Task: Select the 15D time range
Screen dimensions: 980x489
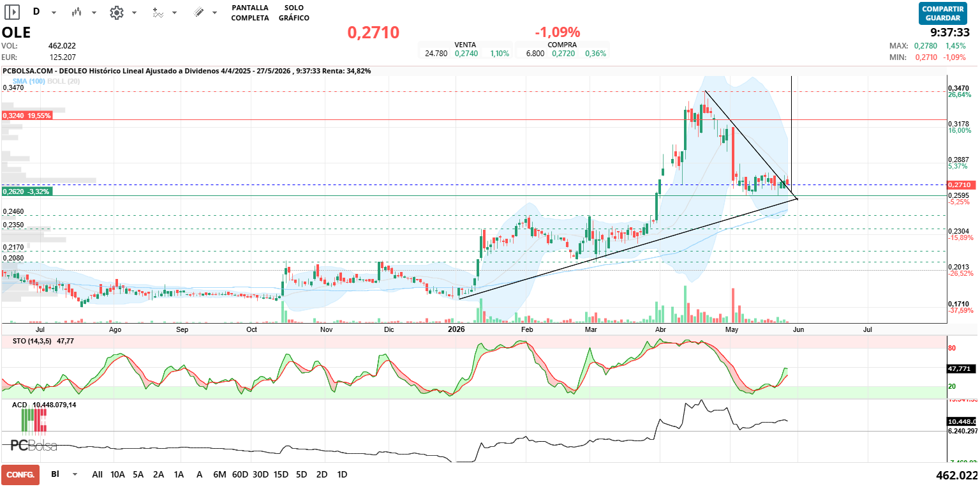Action: click(281, 474)
